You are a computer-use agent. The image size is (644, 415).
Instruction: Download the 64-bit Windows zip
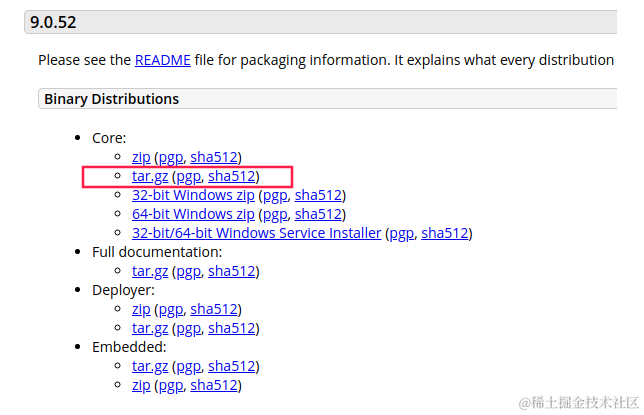coord(193,214)
